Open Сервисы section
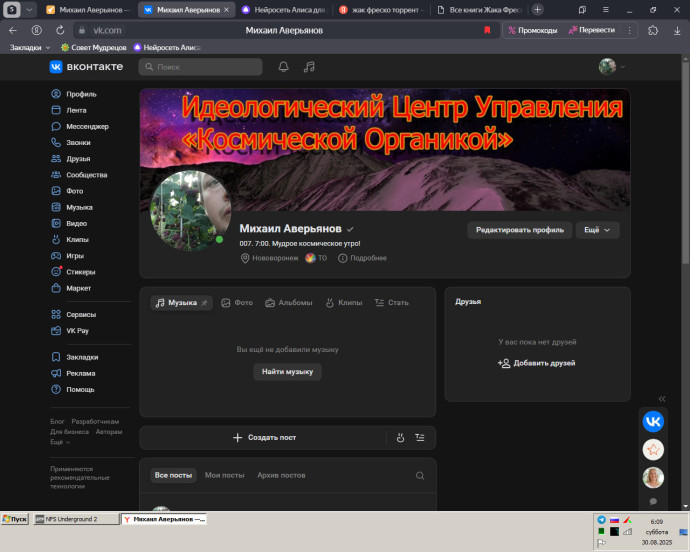Screen dimensions: 690x552 (x=73, y=314)
